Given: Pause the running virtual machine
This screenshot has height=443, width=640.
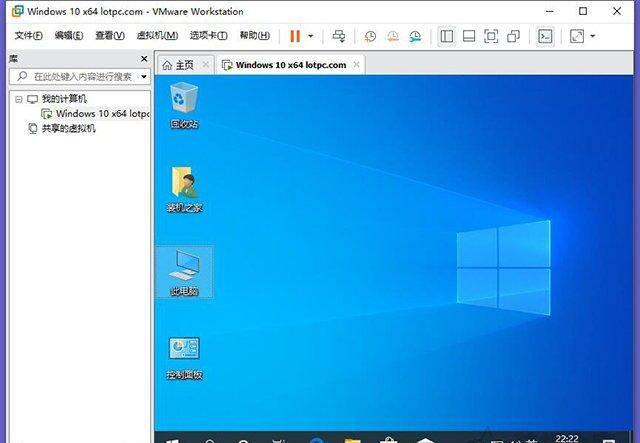Looking at the screenshot, I should (295, 36).
